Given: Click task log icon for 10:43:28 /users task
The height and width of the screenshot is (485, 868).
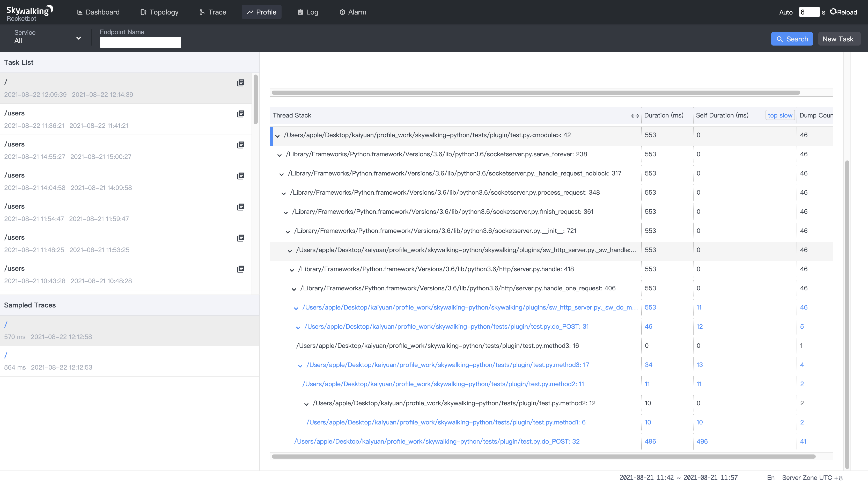Looking at the screenshot, I should [241, 269].
